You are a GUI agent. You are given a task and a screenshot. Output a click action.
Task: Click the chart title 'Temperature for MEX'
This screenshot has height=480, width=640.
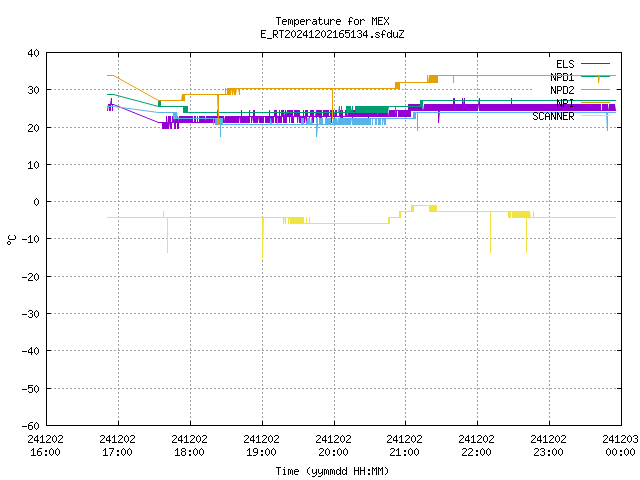tap(332, 21)
